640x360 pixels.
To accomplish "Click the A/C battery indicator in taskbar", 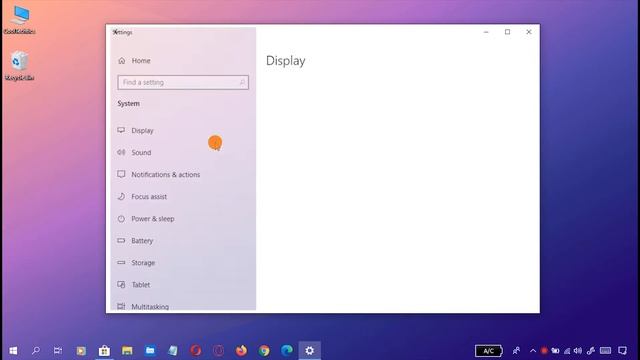I will coord(489,351).
